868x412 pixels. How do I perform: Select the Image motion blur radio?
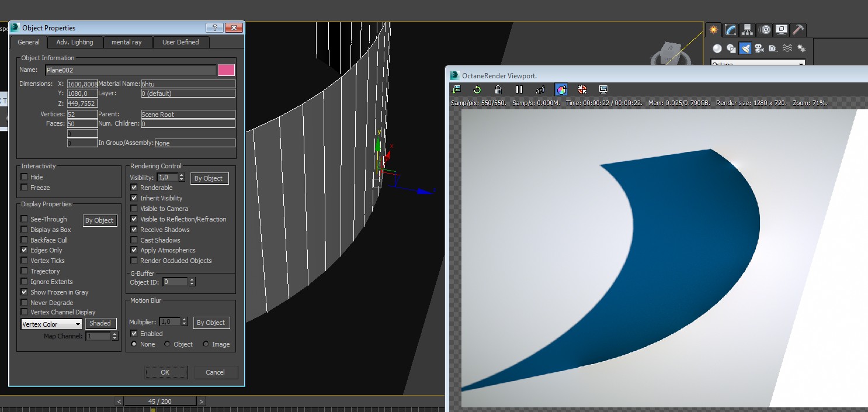(x=206, y=344)
